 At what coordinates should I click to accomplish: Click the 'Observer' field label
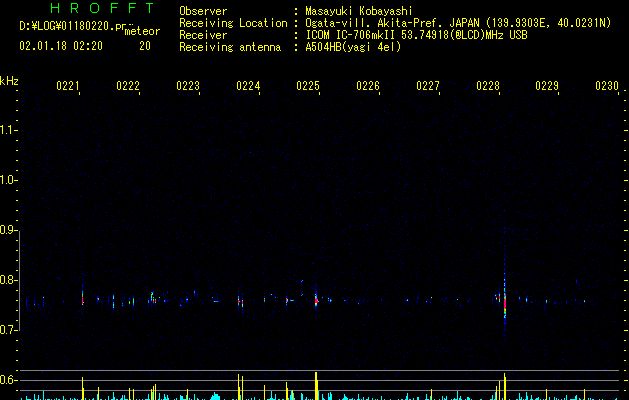coord(203,11)
